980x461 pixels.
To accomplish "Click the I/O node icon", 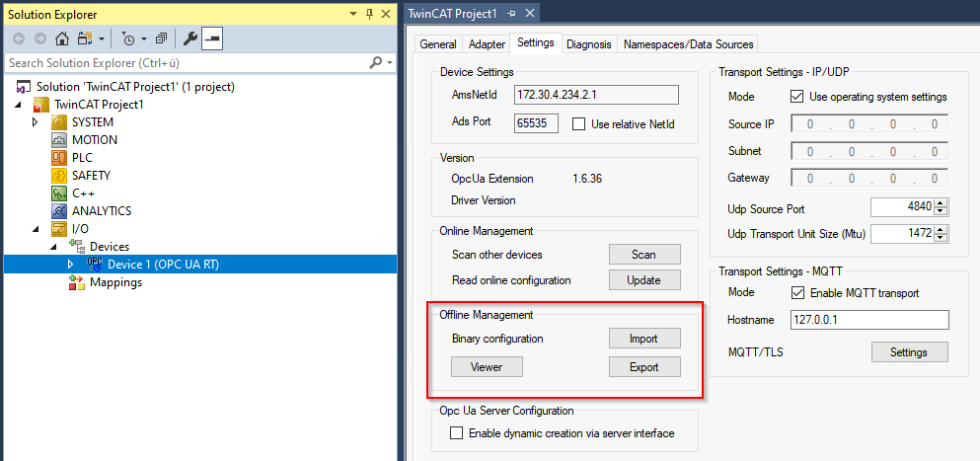I will point(59,229).
